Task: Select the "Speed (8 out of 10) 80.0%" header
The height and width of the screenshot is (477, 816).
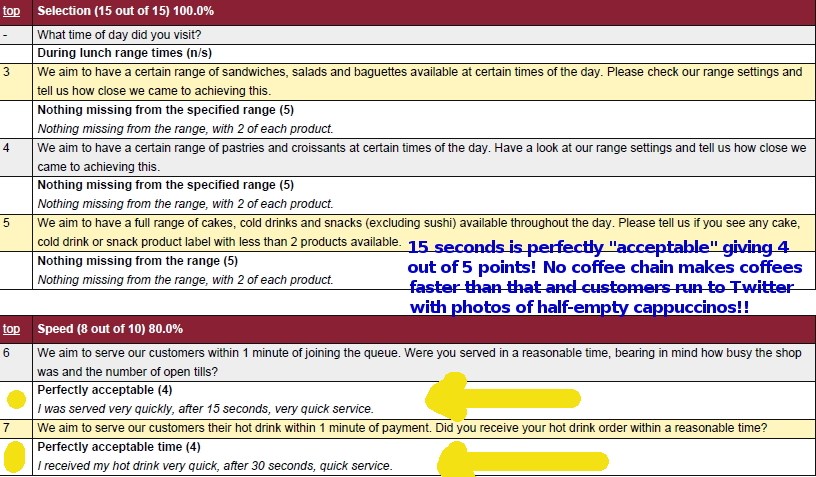Action: (x=110, y=328)
